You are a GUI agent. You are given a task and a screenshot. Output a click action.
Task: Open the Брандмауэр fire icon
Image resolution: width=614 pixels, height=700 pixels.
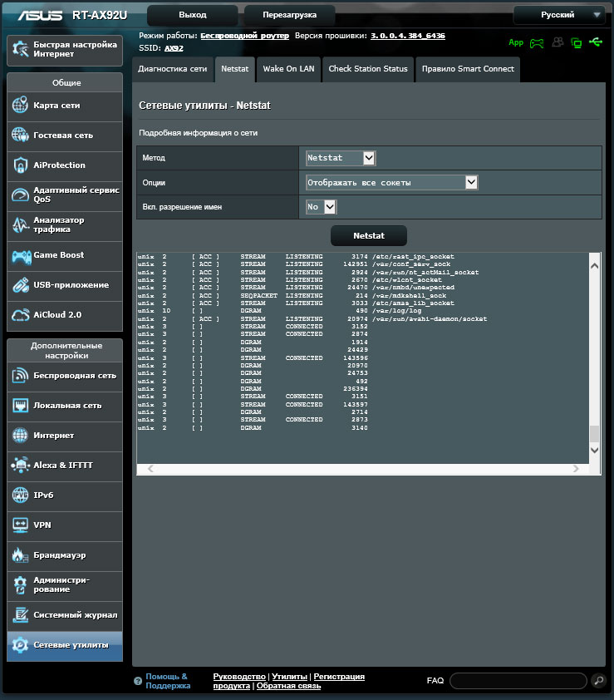click(21, 555)
